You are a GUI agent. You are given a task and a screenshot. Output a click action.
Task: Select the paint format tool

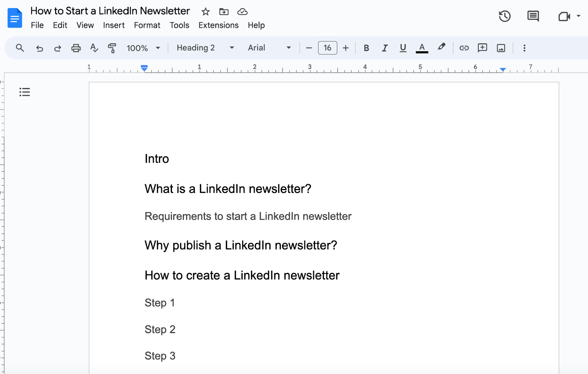click(x=112, y=48)
